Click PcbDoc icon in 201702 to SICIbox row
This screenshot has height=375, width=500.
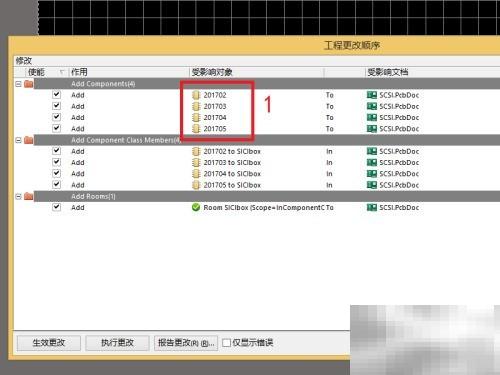(372, 151)
